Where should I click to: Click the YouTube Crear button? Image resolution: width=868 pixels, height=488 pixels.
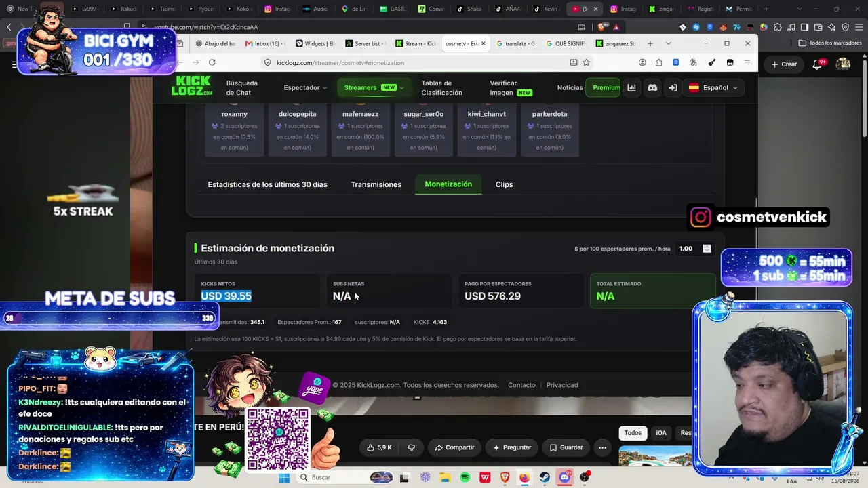coord(784,64)
